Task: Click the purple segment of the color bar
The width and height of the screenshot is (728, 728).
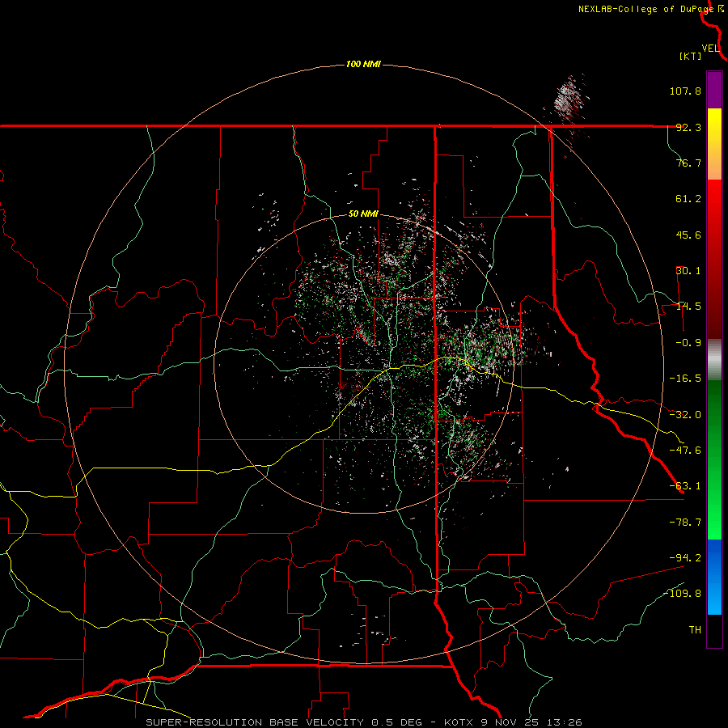Action: point(714,90)
